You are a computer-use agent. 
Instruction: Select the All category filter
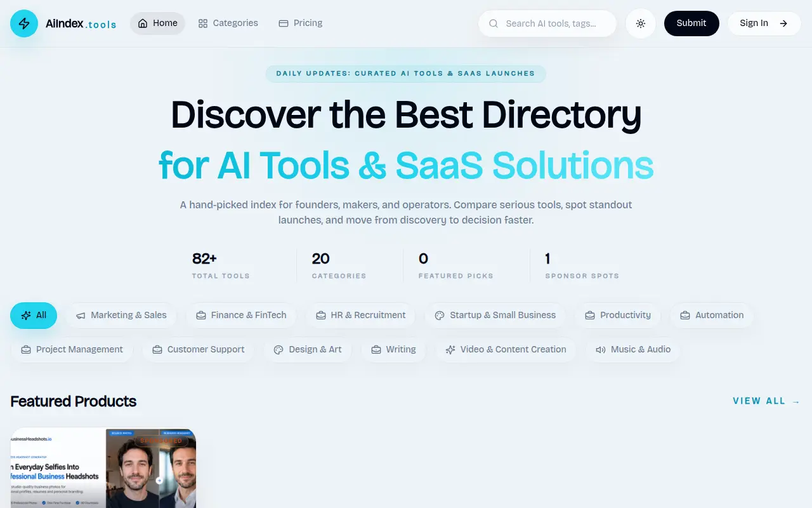point(34,316)
